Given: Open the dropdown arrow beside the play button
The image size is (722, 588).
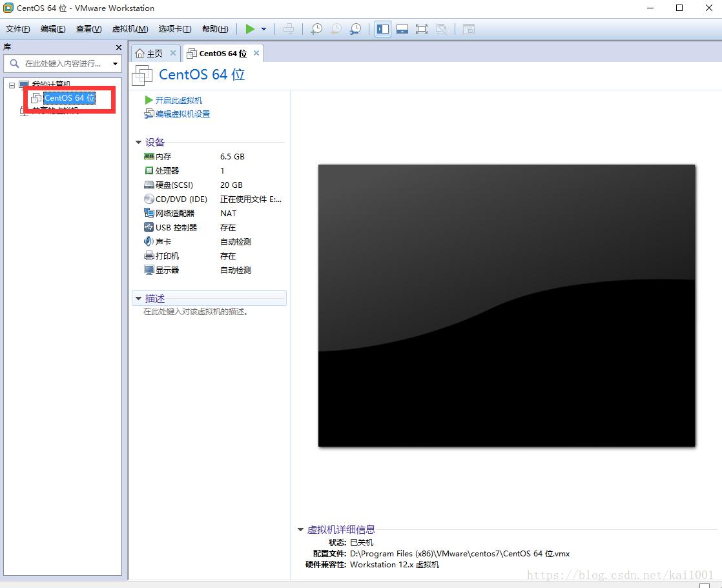Looking at the screenshot, I should click(264, 29).
